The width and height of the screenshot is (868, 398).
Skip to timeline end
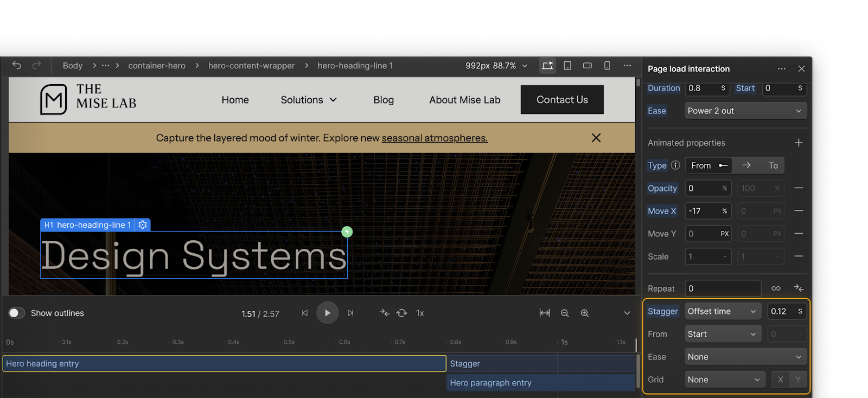[350, 313]
